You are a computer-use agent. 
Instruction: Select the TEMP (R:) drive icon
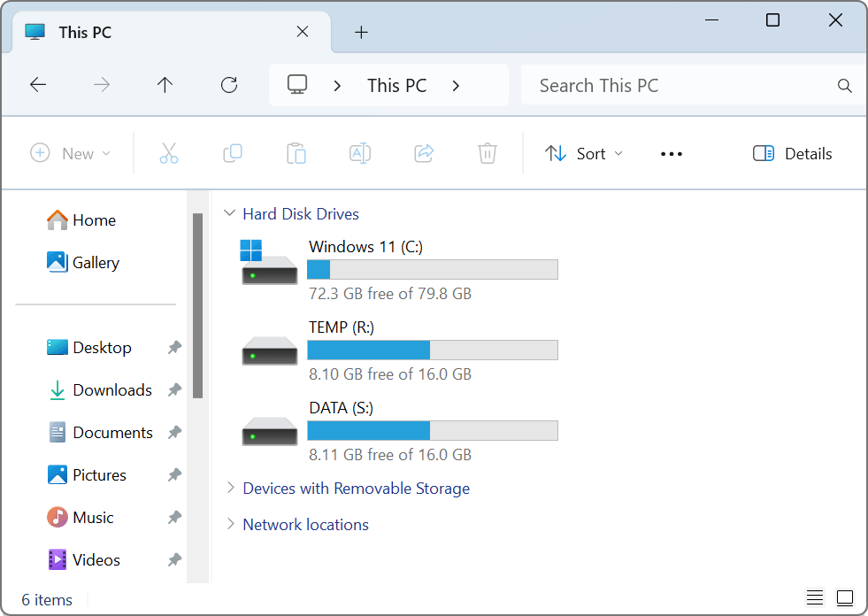(270, 350)
